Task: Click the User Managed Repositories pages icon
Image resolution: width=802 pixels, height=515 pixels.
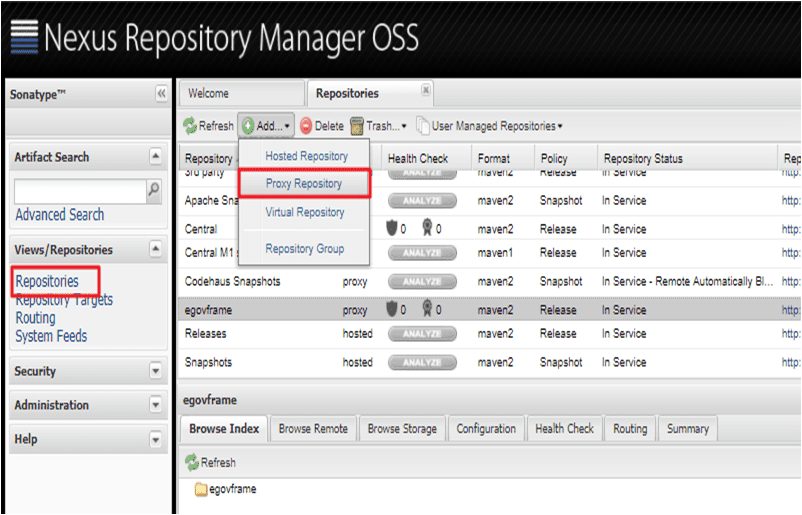Action: point(422,126)
